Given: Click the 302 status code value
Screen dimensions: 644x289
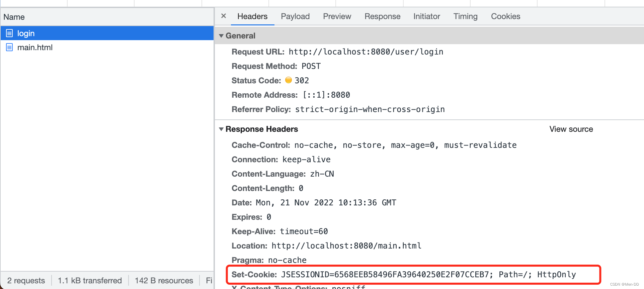Looking at the screenshot, I should click(302, 81).
